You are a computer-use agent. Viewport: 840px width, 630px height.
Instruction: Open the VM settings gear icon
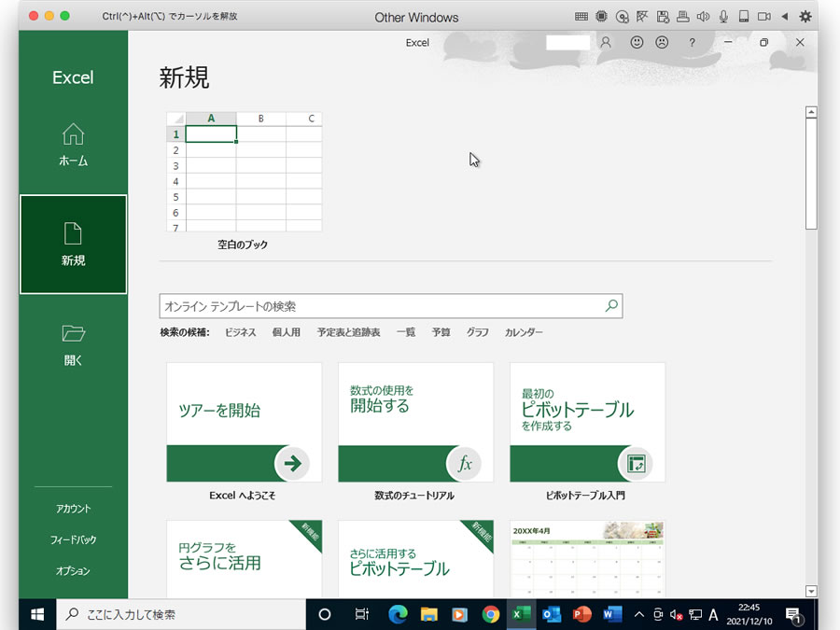click(x=805, y=17)
